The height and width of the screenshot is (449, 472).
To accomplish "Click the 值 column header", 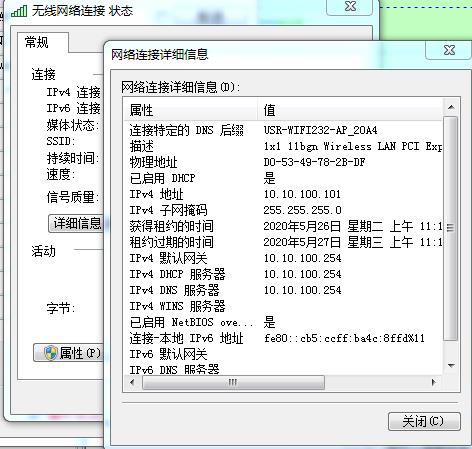I will pyautogui.click(x=350, y=110).
